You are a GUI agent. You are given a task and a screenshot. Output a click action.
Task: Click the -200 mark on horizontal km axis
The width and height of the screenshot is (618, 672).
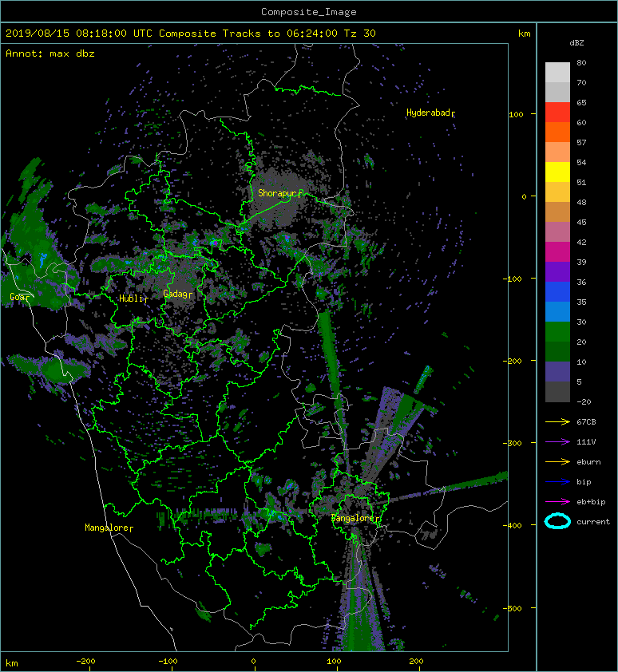[x=85, y=662]
